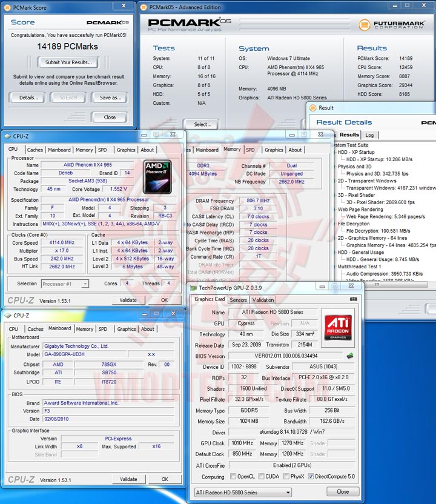The width and height of the screenshot is (436, 504).
Task: Click Save as button in PCMark Score
Action: [110, 98]
